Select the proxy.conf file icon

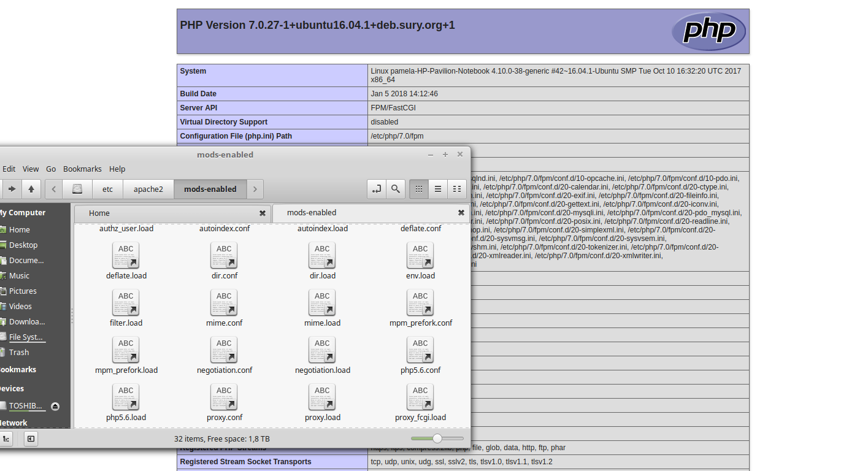click(224, 397)
